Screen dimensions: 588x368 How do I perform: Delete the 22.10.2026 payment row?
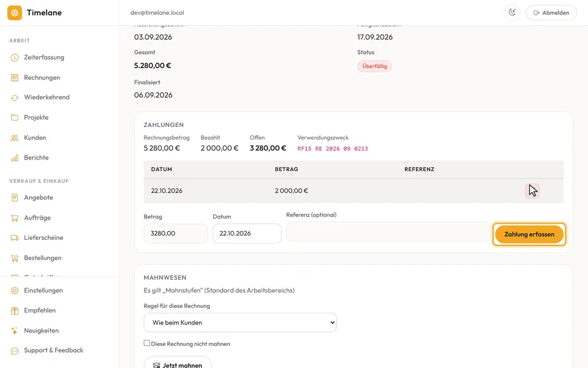[x=532, y=191]
